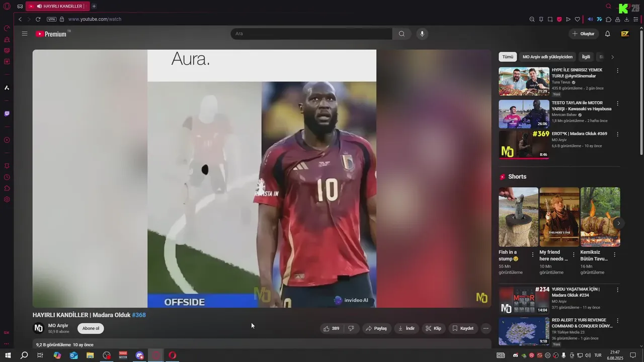This screenshot has height=362, width=644.
Task: Click the Oluştur create button
Action: pyautogui.click(x=583, y=34)
